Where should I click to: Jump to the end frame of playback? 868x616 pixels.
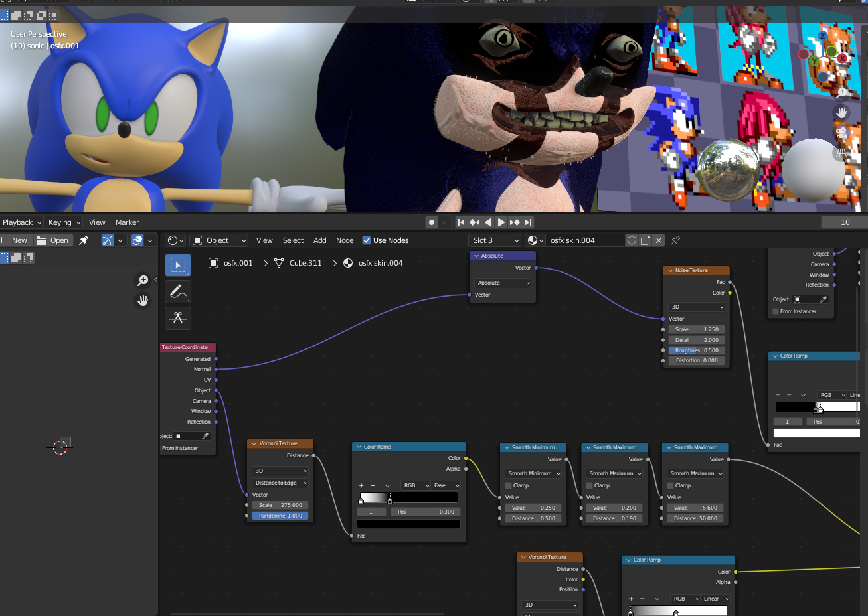click(528, 222)
